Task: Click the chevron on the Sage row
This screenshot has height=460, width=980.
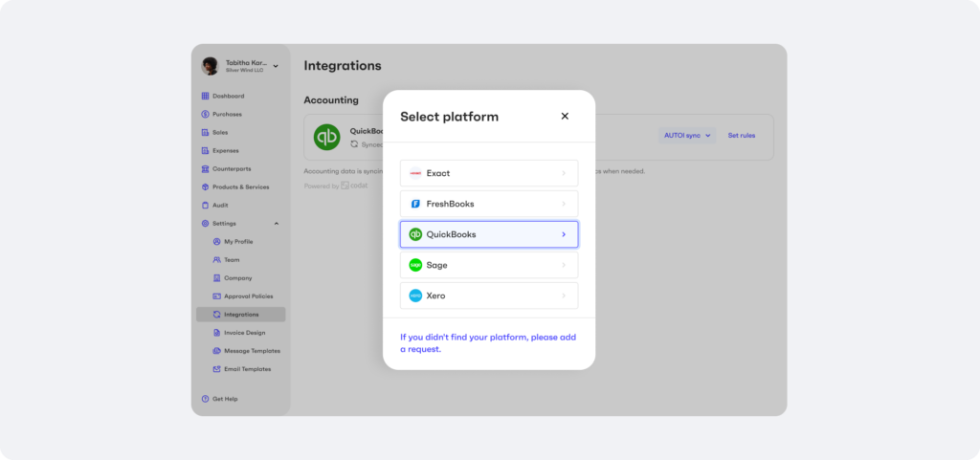Action: click(563, 265)
